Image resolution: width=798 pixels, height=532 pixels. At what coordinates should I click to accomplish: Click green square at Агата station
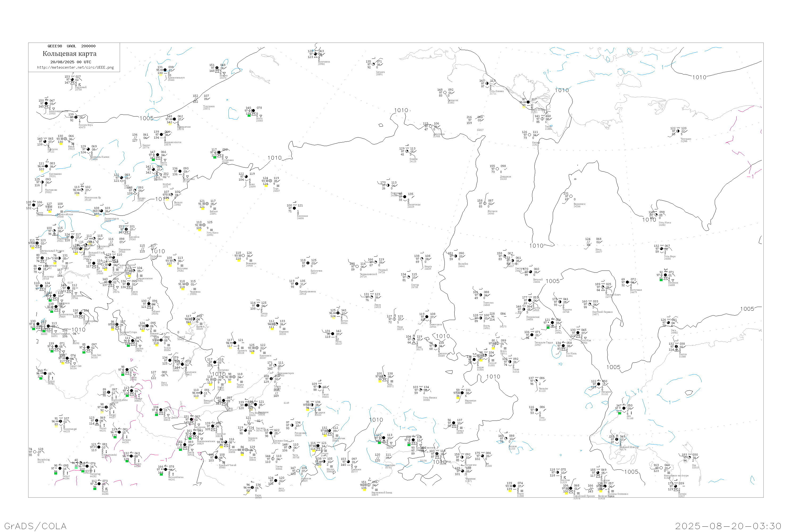249,116
